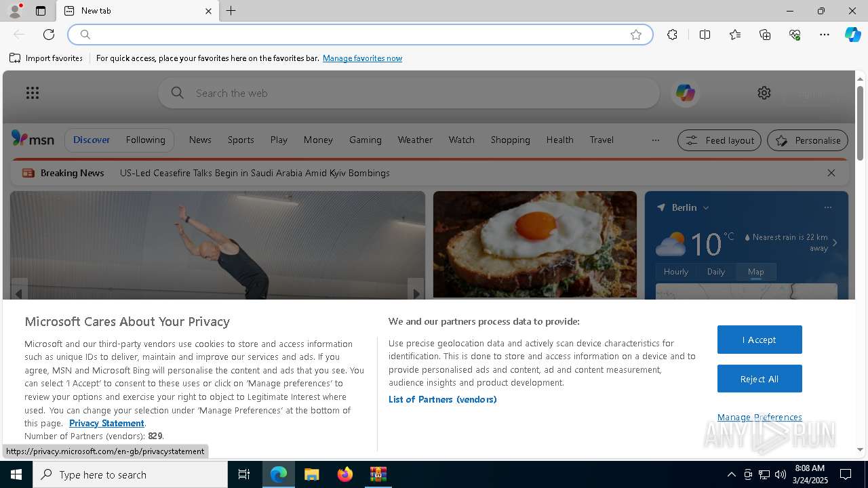
Task: Open the apps grid launcher
Action: pyautogui.click(x=33, y=93)
